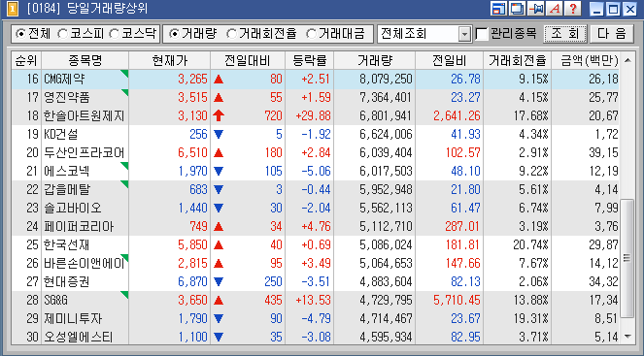
Task: Click the 전일비 value 5,710.45
Action: coord(457,300)
